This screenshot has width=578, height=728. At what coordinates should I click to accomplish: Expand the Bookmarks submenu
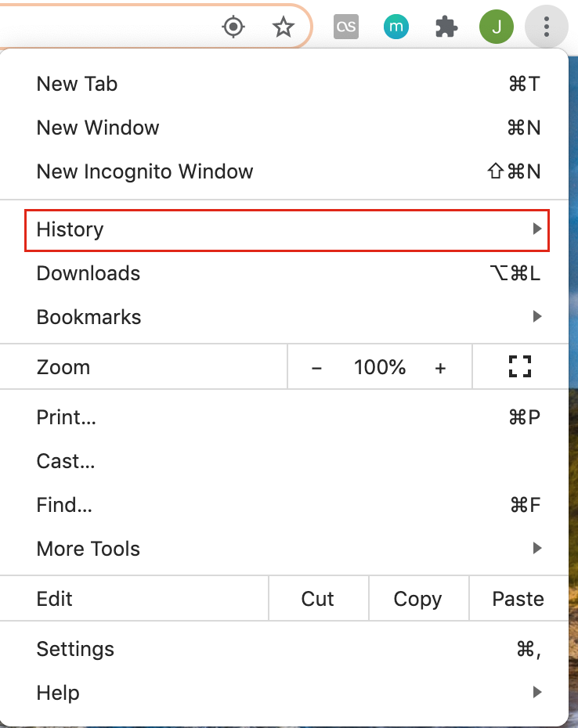coord(284,317)
